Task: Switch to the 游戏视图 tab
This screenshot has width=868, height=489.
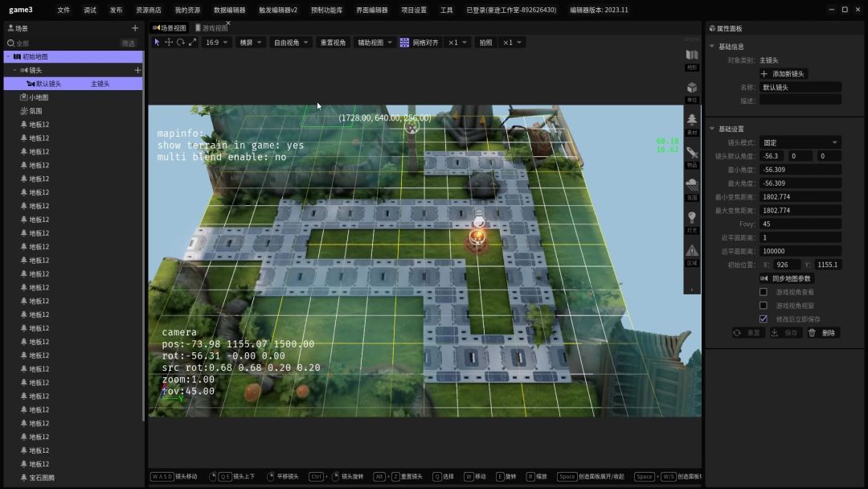Action: [214, 28]
